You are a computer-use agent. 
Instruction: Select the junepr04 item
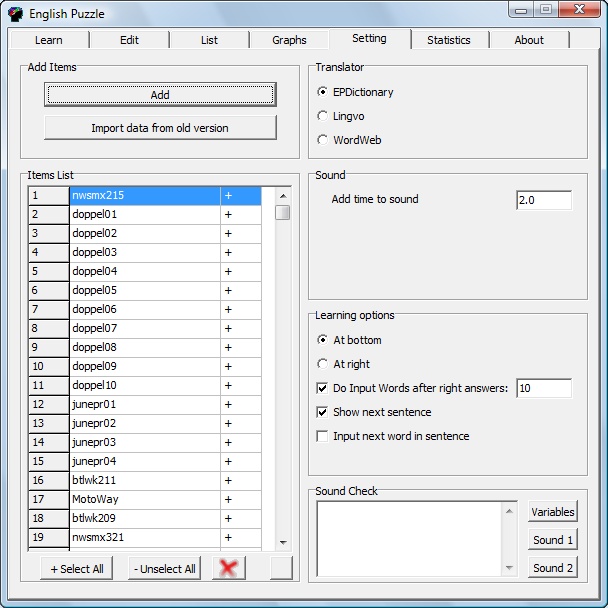click(145, 461)
